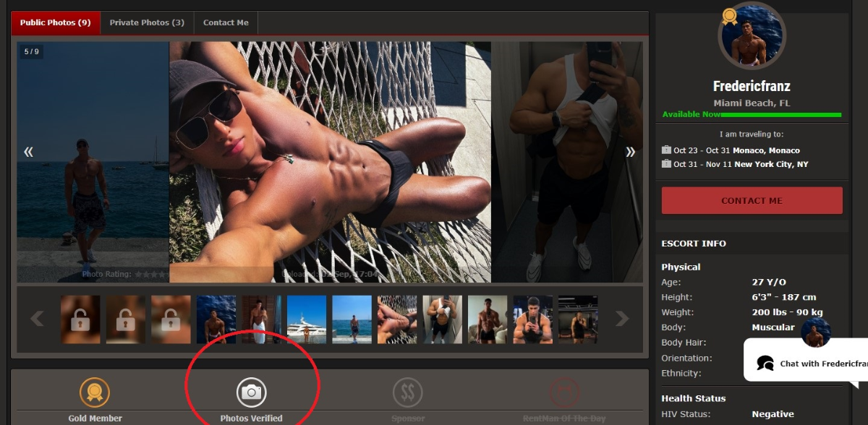Open the Contact Me tab

[x=226, y=22]
